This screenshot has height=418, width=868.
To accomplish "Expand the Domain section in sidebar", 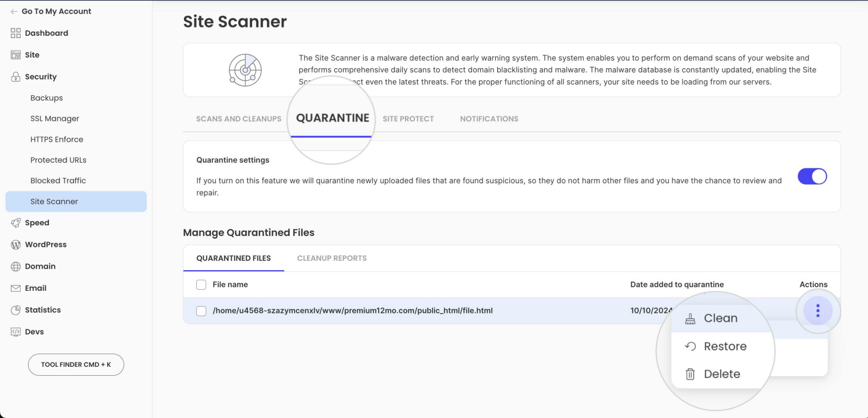I will pyautogui.click(x=40, y=267).
